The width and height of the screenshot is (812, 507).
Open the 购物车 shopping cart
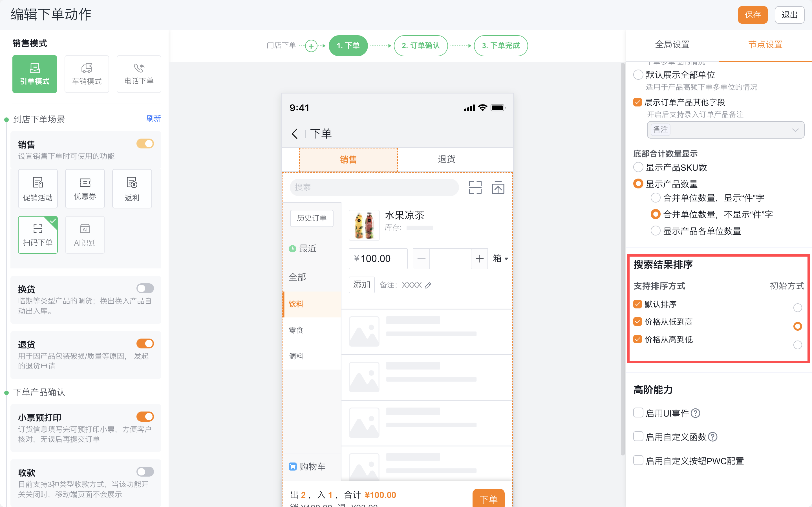pos(307,466)
